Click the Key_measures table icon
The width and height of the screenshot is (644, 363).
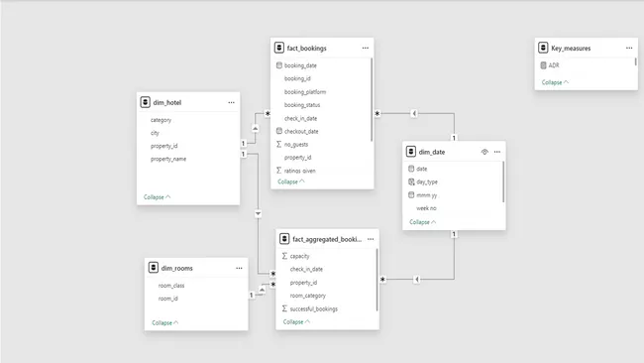tap(543, 48)
